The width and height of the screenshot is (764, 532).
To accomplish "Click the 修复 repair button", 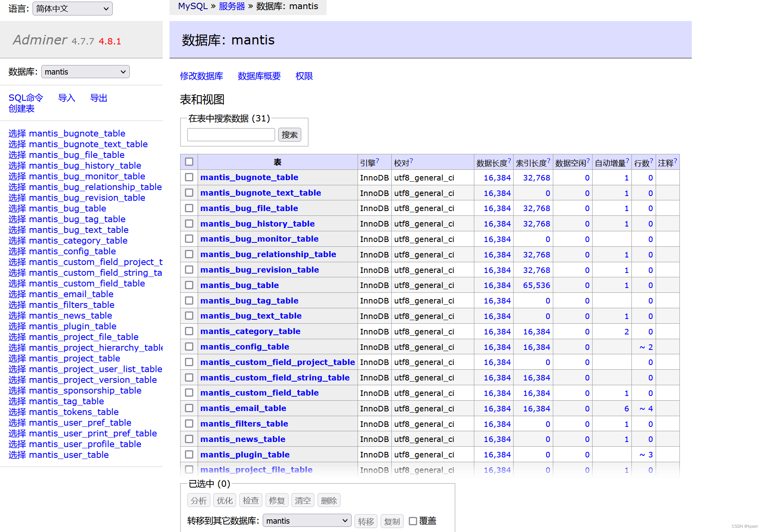I will point(277,501).
